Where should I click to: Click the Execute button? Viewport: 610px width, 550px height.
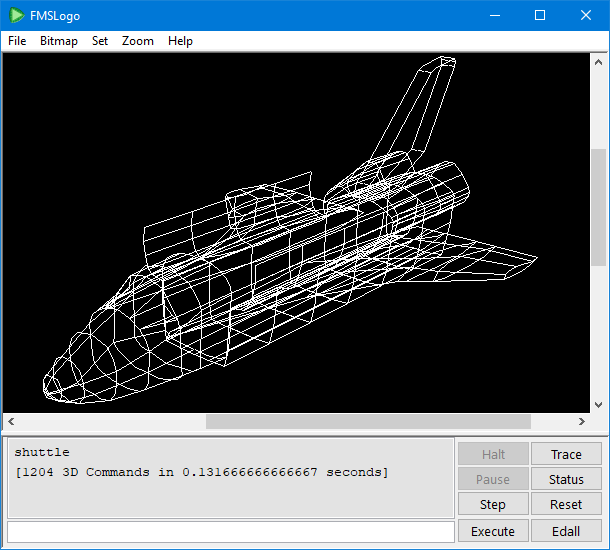click(493, 531)
